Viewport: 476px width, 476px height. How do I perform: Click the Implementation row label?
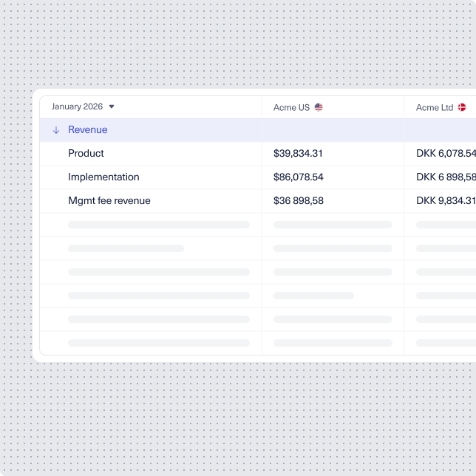(x=103, y=177)
